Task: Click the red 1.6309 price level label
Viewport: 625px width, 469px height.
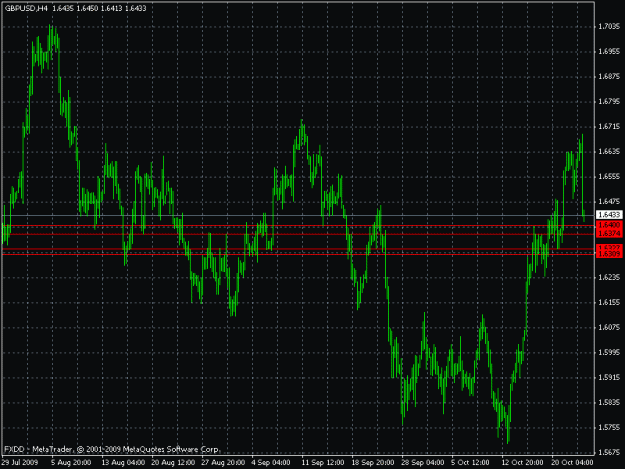Action: 609,254
